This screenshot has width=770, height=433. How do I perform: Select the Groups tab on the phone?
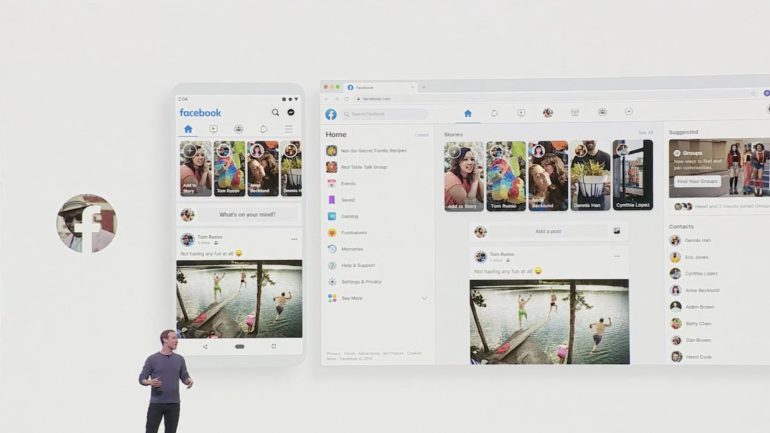239,129
